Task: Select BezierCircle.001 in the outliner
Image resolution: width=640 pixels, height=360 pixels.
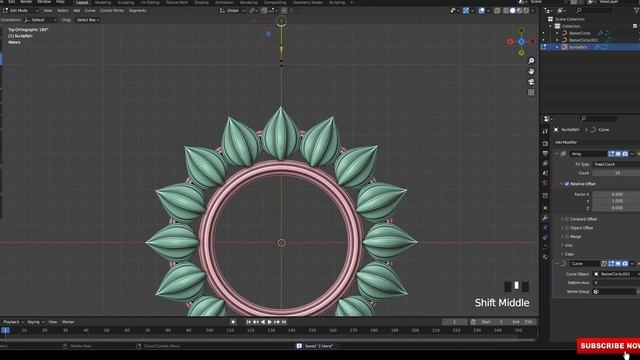Action: click(583, 40)
